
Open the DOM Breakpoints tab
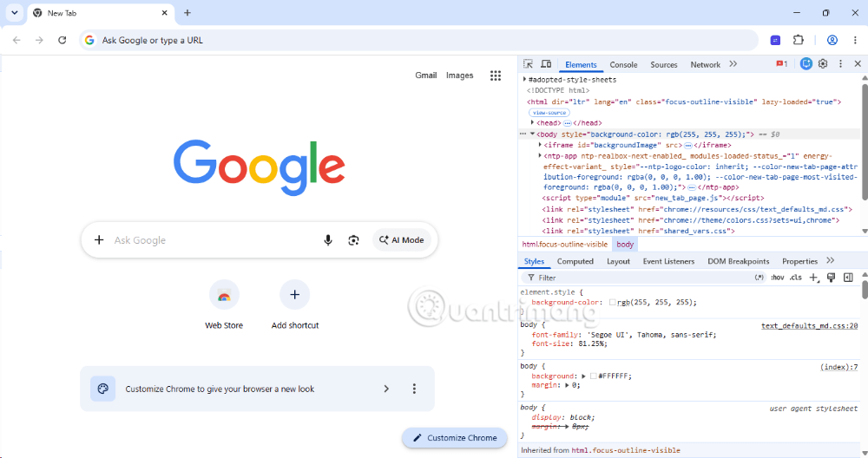click(738, 261)
